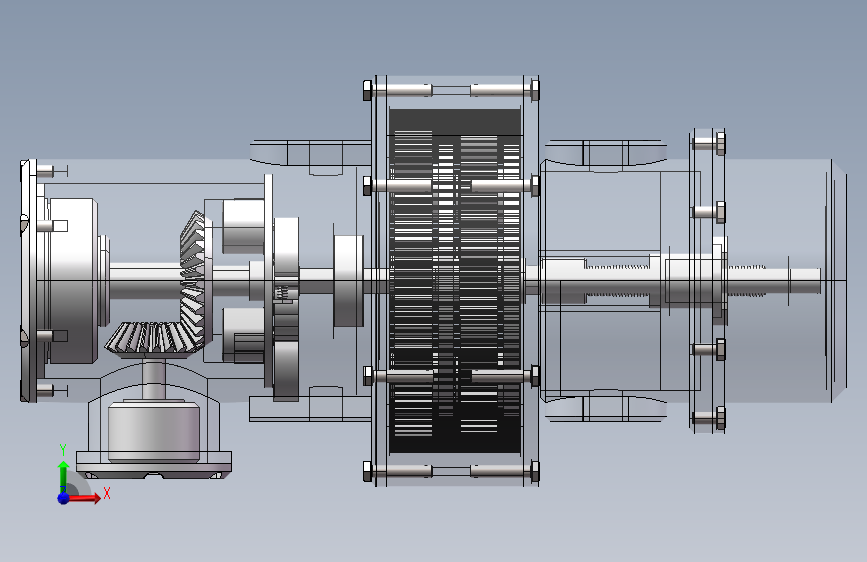Select the large vertical bevel gear
This screenshot has width=867, height=562.
[195, 280]
